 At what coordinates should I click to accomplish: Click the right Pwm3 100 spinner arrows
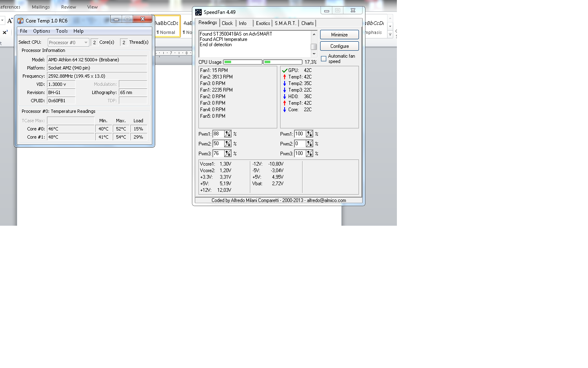(x=310, y=154)
